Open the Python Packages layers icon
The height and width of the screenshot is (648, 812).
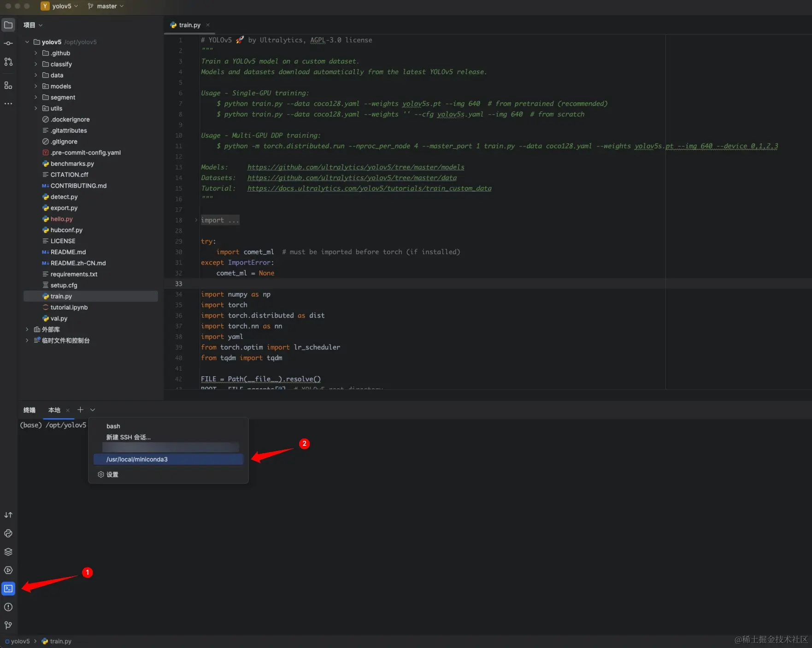tap(8, 552)
